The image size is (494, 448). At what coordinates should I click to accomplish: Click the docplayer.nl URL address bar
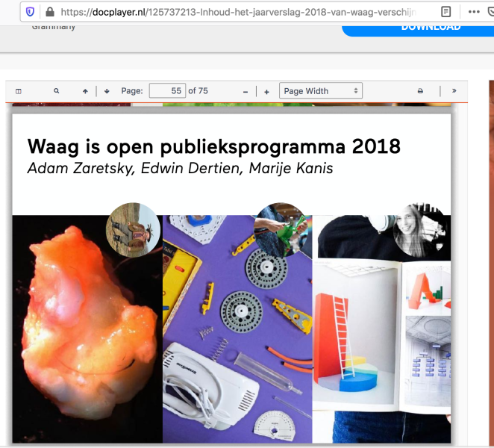tap(239, 12)
